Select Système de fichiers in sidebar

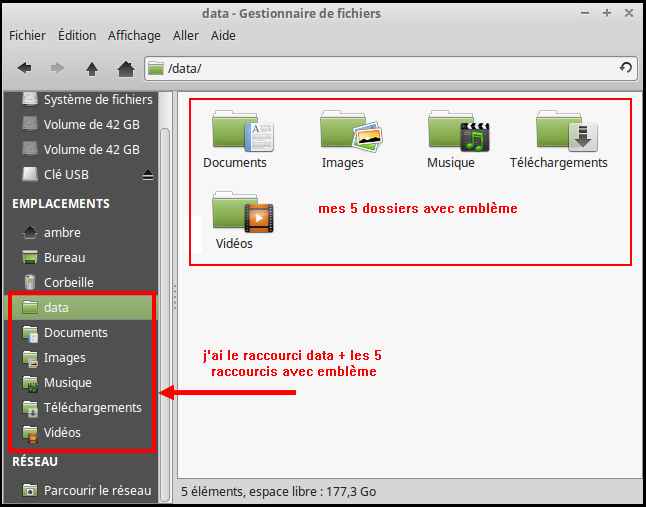pos(97,100)
